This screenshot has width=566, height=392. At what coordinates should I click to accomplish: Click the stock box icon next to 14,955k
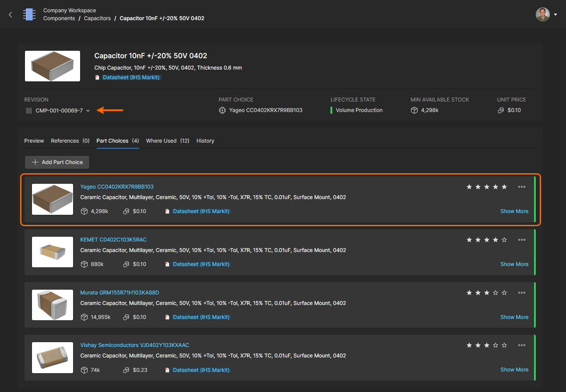84,317
